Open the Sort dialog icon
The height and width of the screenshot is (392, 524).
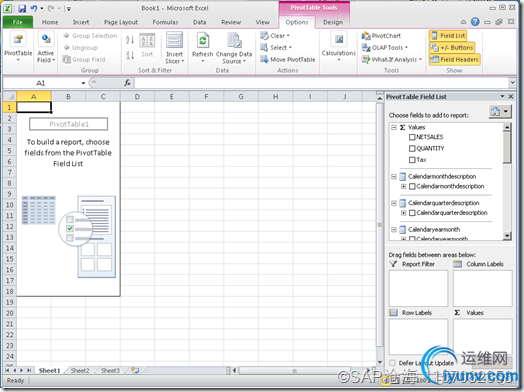(x=147, y=45)
